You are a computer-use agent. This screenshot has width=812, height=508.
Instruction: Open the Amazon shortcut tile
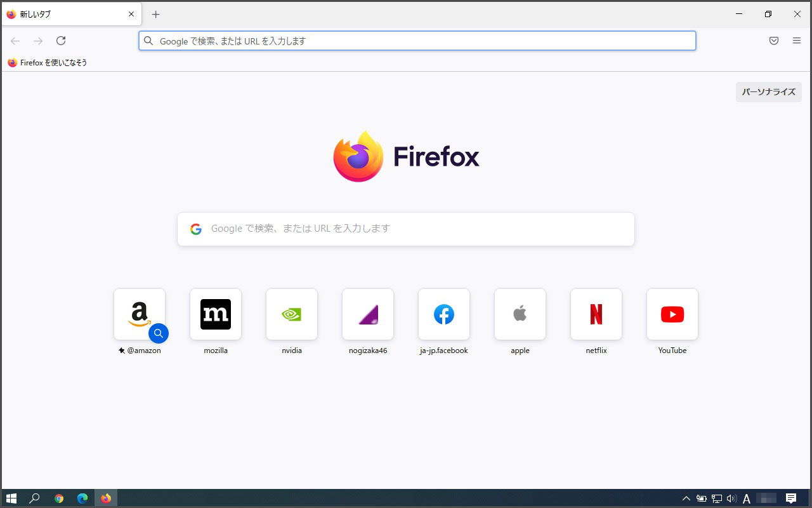(x=140, y=314)
